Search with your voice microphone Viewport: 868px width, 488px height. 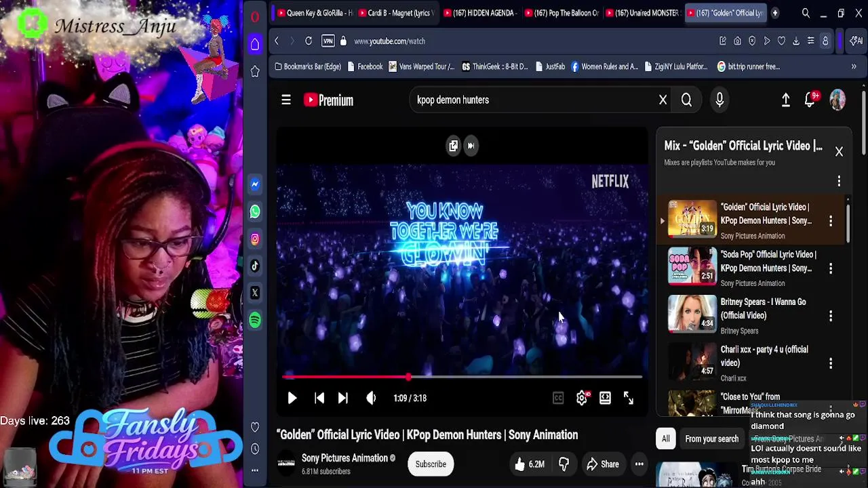pos(719,100)
